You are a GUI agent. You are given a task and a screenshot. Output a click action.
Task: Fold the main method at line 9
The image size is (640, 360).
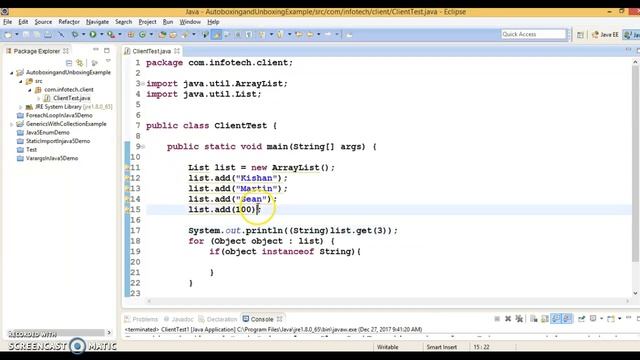coord(143,147)
